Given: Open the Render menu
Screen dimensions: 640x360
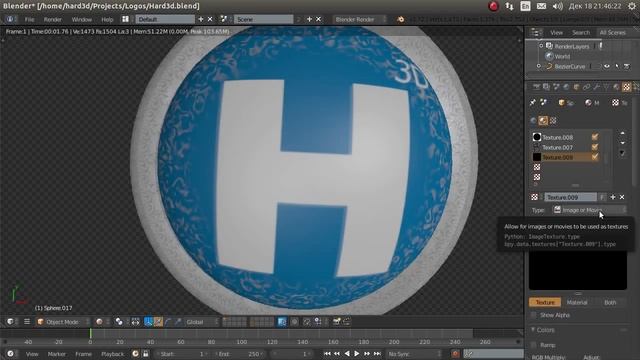Looking at the screenshot, I should tap(53, 19).
